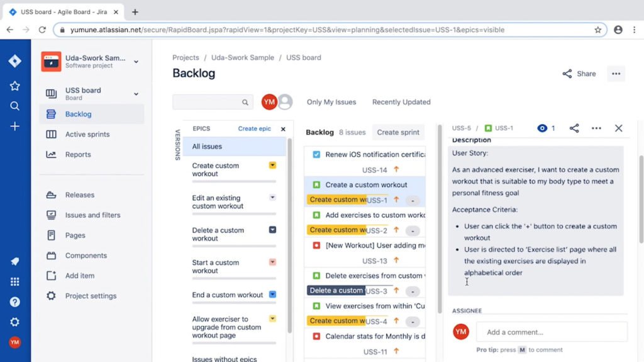Image resolution: width=644 pixels, height=362 pixels.
Task: Open the Chrome three-dot menu
Action: pos(634,30)
